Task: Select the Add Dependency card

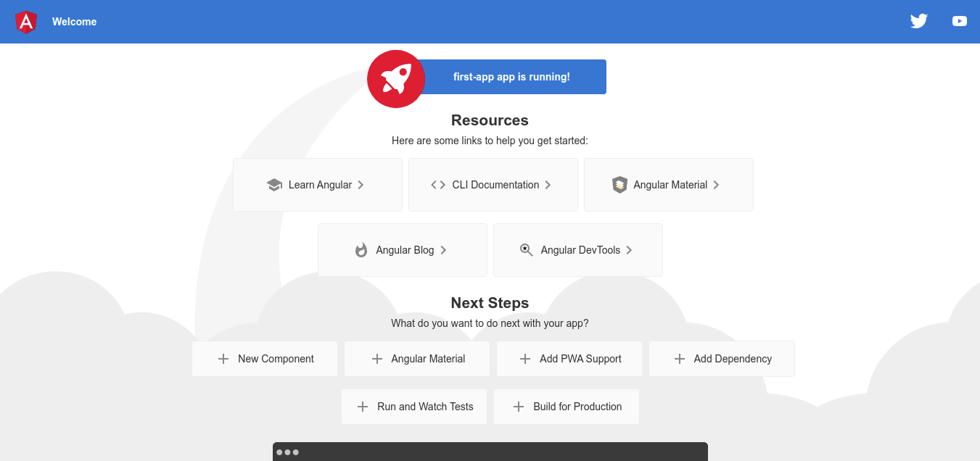Action: coord(722,359)
